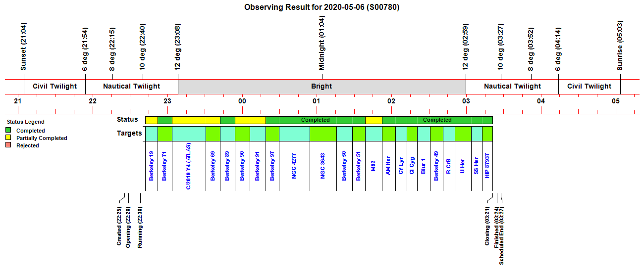The width and height of the screenshot is (644, 277).
Task: Select the CI Cyg target label
Action: coord(412,166)
